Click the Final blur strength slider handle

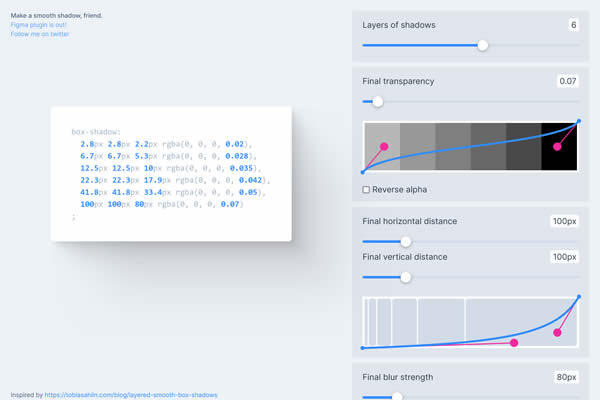pos(397,397)
